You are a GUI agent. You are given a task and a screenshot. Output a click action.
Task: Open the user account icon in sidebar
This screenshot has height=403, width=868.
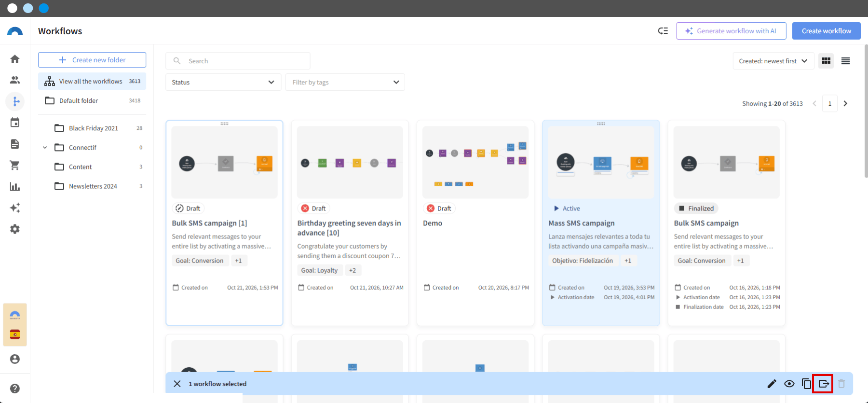click(x=15, y=359)
